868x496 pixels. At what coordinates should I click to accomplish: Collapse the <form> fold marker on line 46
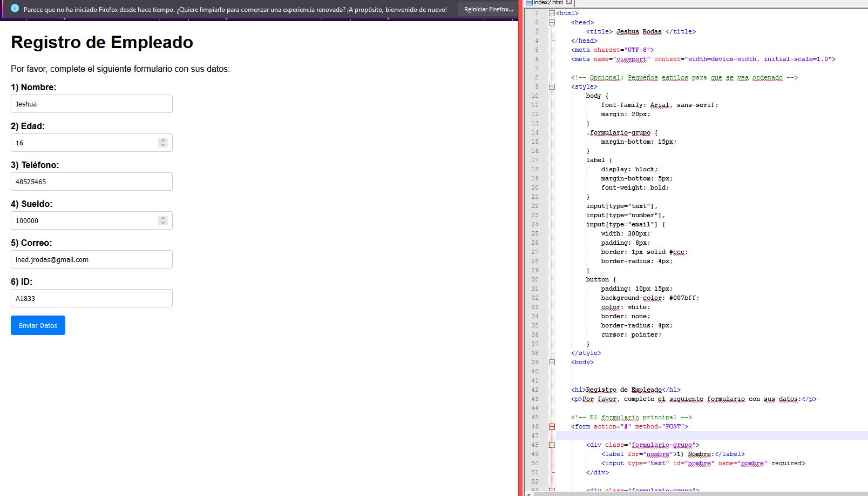tap(552, 426)
